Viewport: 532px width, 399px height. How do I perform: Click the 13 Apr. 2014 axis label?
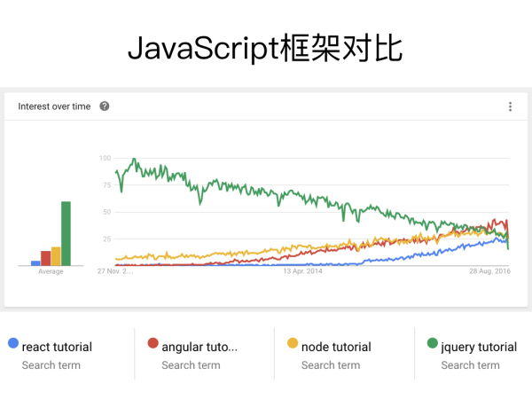point(302,271)
